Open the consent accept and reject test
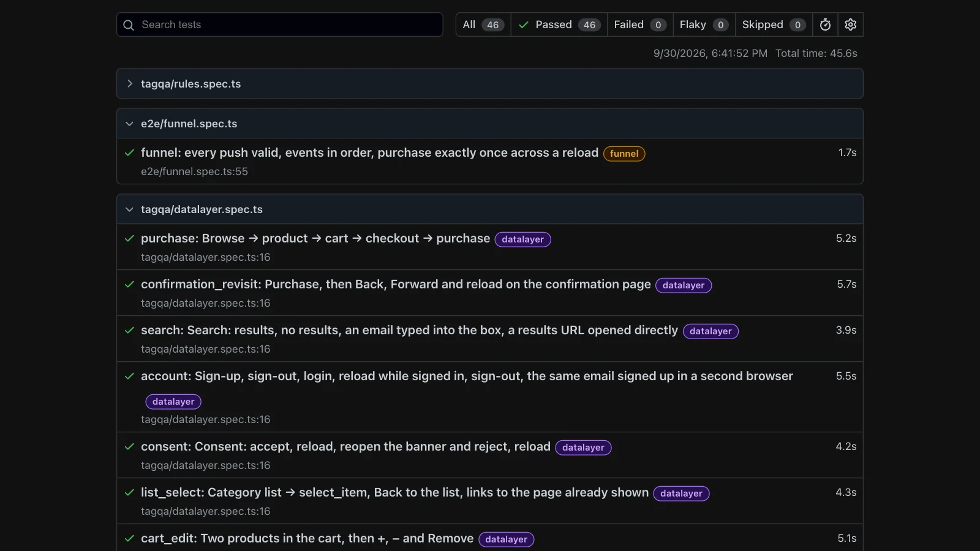 (345, 446)
